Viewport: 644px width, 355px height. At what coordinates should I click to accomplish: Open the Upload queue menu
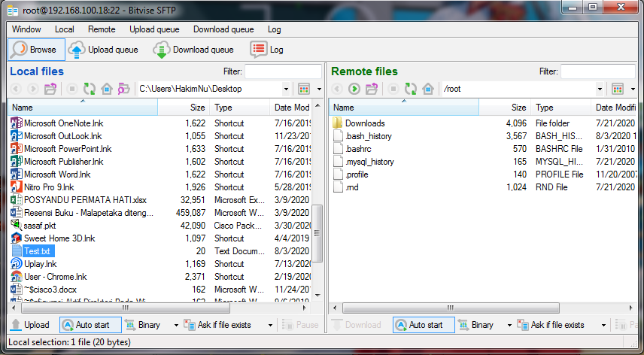pos(154,29)
